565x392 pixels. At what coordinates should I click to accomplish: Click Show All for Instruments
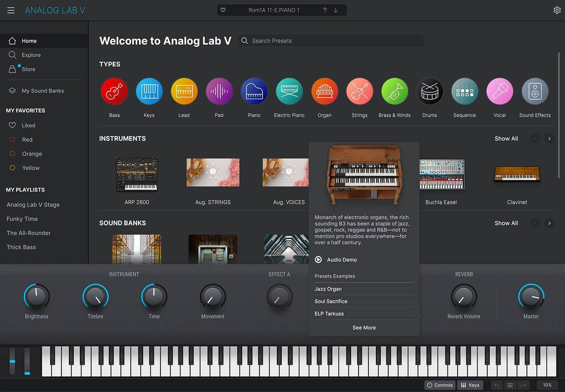tap(506, 138)
